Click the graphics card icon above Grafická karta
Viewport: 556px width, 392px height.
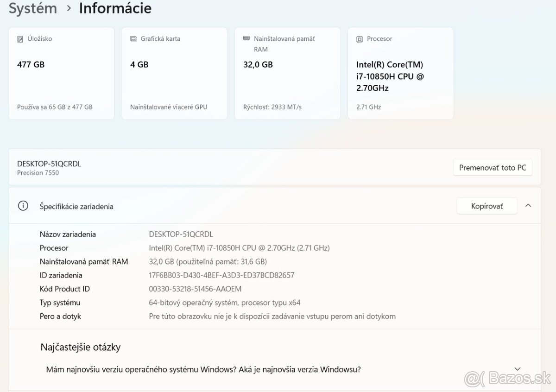pos(133,39)
